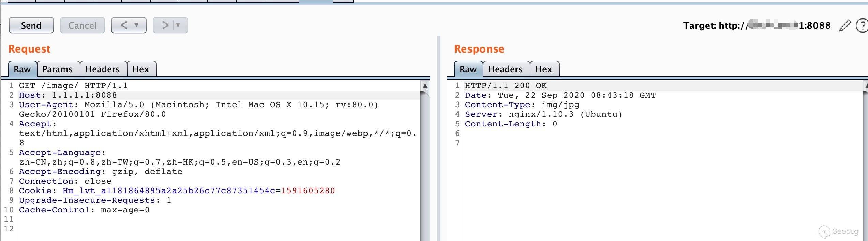Click the 'Cache-Control: max-age=0' line
This screenshot has height=241, width=868.
point(84,210)
